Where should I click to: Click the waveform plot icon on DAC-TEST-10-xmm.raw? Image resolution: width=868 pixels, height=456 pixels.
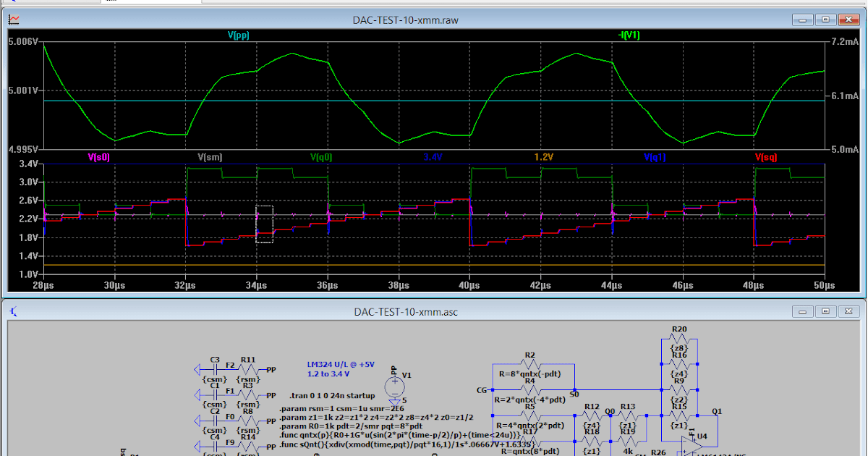pos(13,20)
